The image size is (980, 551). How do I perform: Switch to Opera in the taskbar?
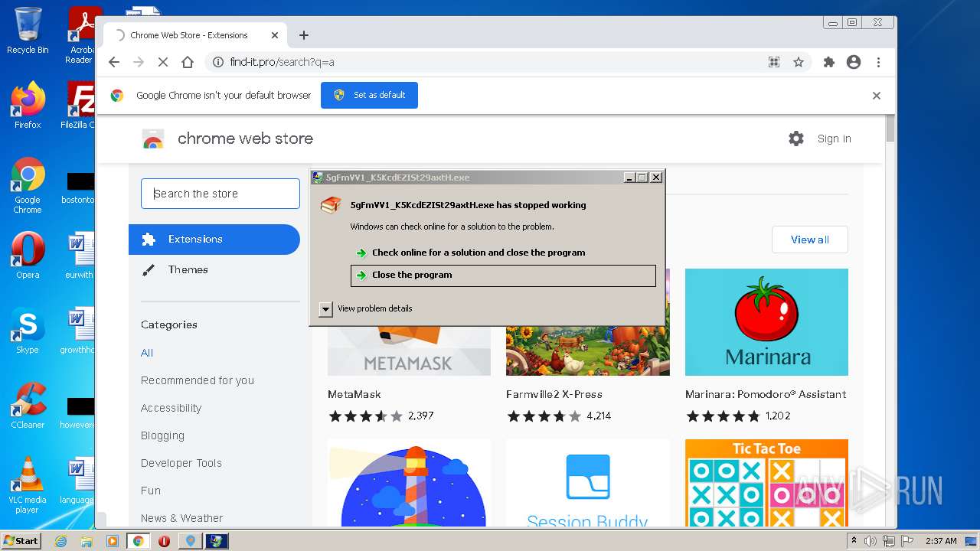pyautogui.click(x=164, y=541)
